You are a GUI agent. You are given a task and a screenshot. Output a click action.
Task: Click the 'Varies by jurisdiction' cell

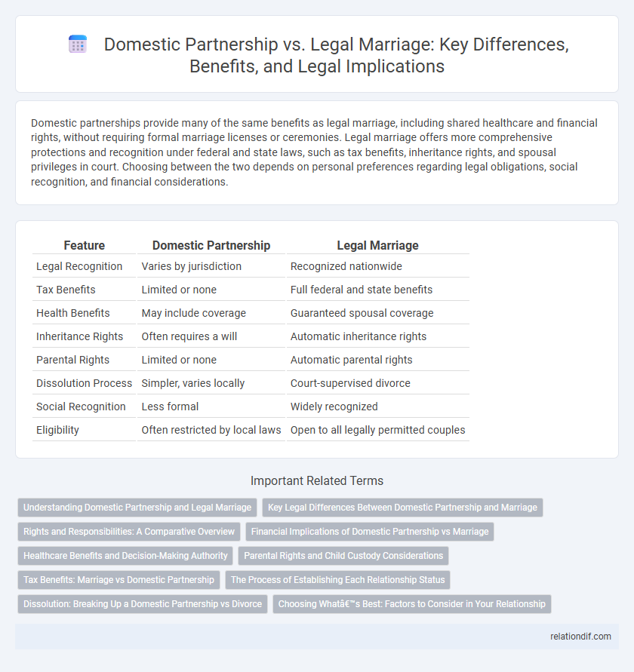(x=191, y=266)
